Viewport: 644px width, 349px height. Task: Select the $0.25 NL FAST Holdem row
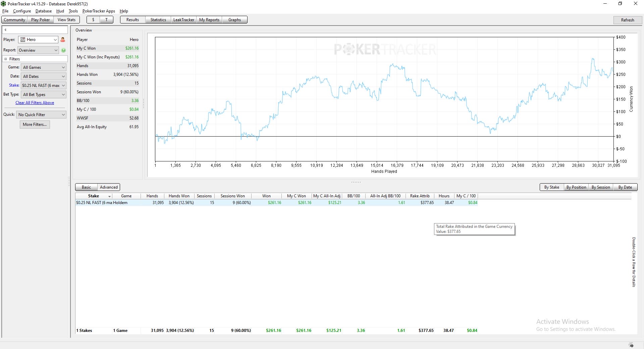277,203
